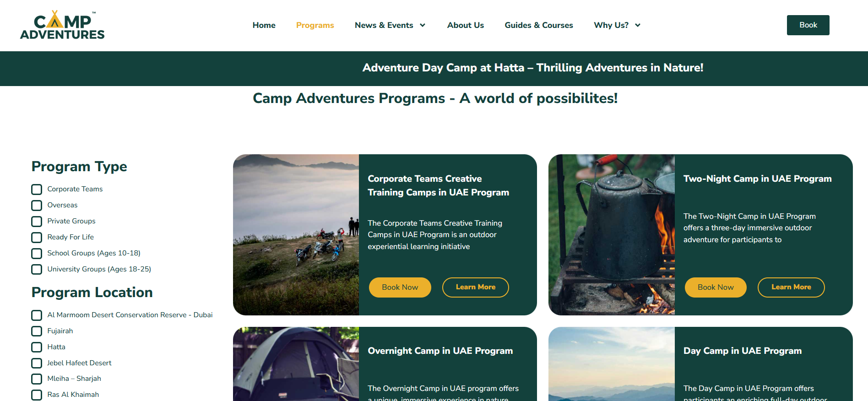This screenshot has width=868, height=401.
Task: Open Guides & Courses menu item
Action: (539, 25)
